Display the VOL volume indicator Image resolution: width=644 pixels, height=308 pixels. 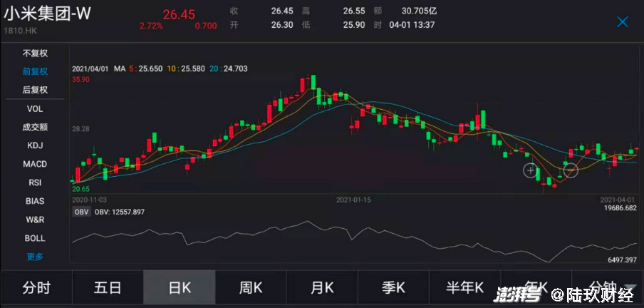[x=35, y=108]
